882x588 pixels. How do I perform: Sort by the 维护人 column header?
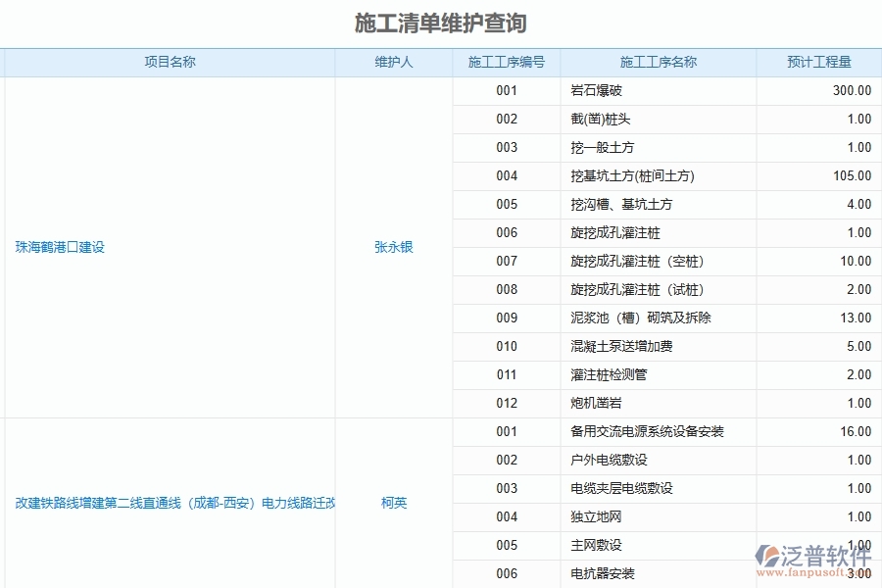click(394, 62)
